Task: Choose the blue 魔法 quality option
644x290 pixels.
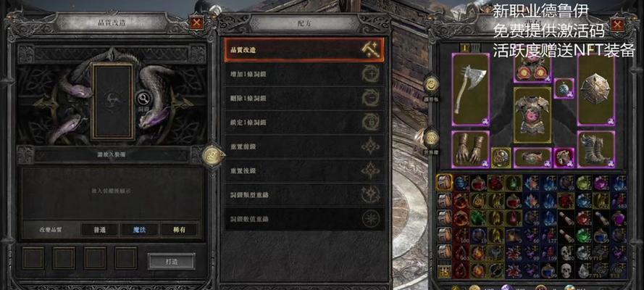Action: pos(139,230)
